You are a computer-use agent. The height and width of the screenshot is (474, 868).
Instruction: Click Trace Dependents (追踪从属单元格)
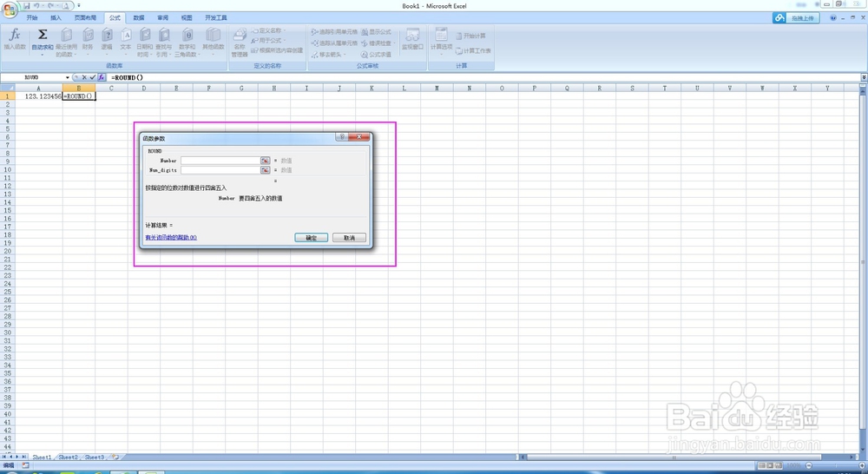334,43
